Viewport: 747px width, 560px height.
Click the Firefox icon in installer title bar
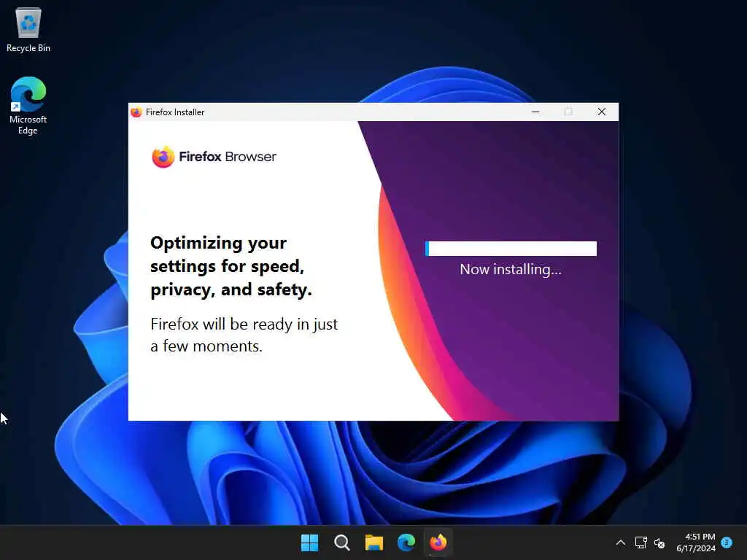pyautogui.click(x=136, y=112)
